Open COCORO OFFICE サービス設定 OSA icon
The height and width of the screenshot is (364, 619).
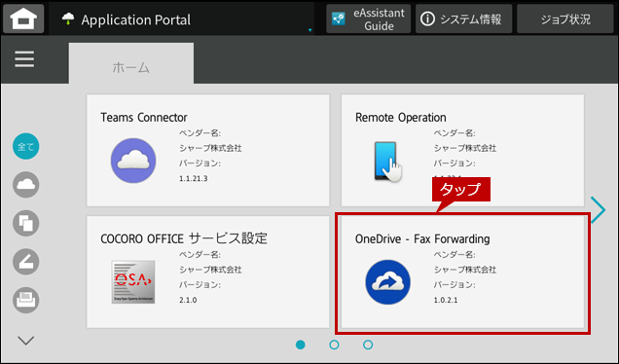[x=133, y=282]
